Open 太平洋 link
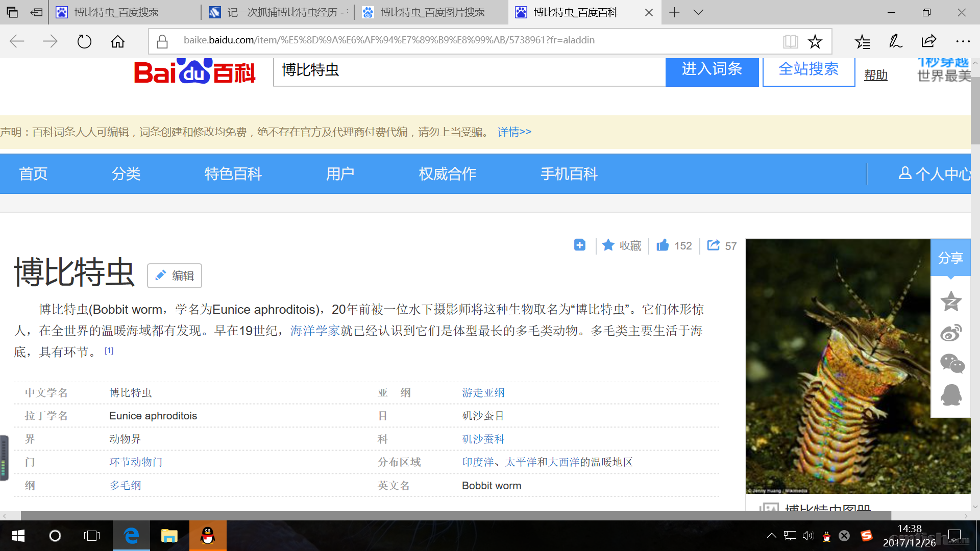980x551 pixels. pyautogui.click(x=521, y=462)
